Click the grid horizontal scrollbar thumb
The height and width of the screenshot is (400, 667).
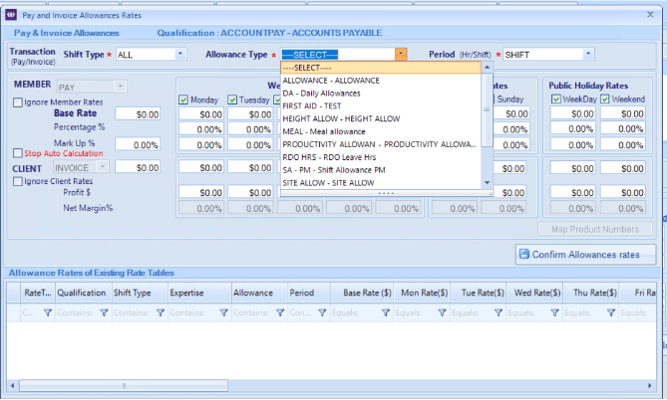click(x=123, y=386)
